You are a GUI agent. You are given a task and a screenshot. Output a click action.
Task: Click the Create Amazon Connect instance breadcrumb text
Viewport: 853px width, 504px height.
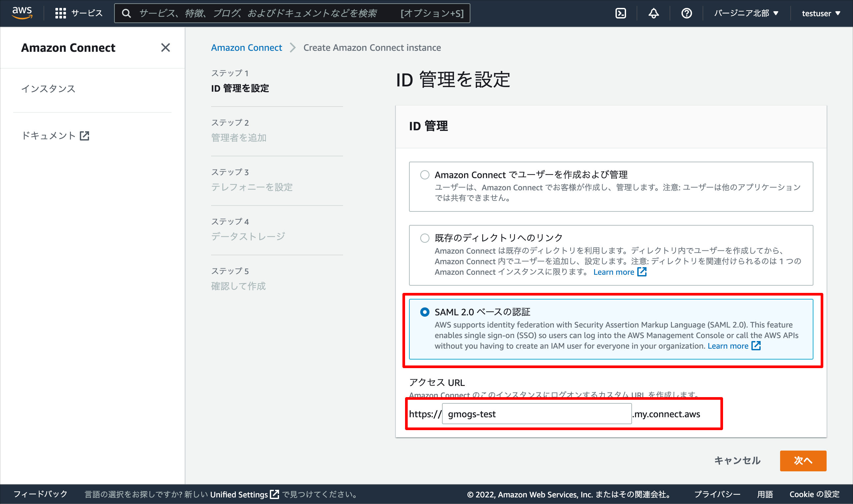(x=372, y=47)
